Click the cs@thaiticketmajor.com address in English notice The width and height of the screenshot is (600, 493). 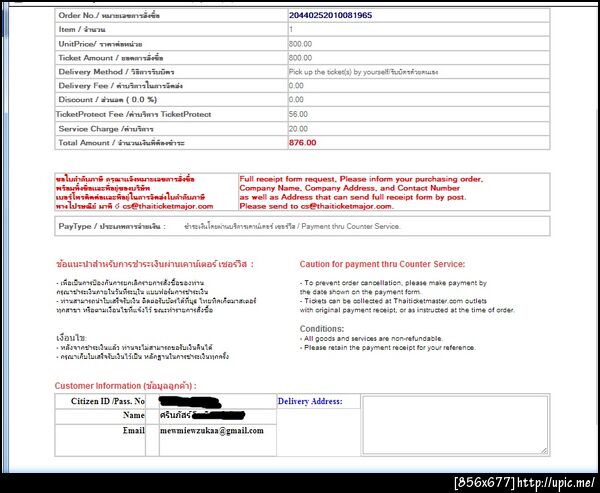[347, 206]
